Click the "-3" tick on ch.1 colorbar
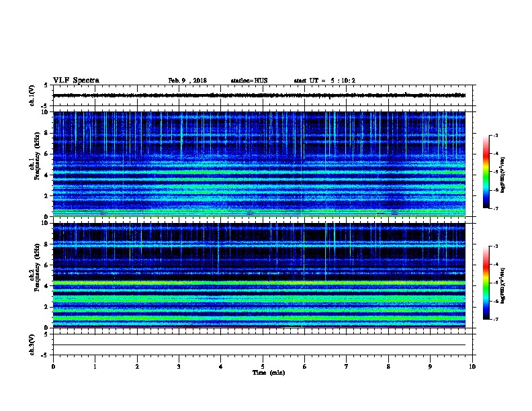532x411 pixels. click(495, 136)
